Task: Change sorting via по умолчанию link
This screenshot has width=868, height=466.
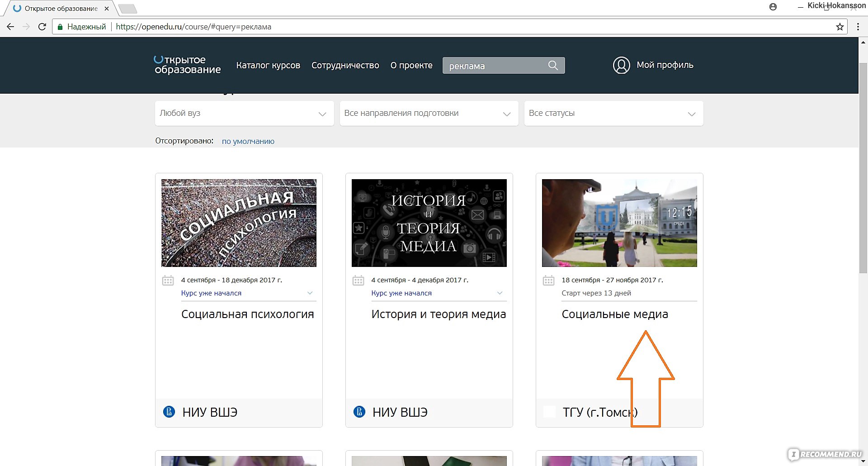Action: tap(248, 141)
